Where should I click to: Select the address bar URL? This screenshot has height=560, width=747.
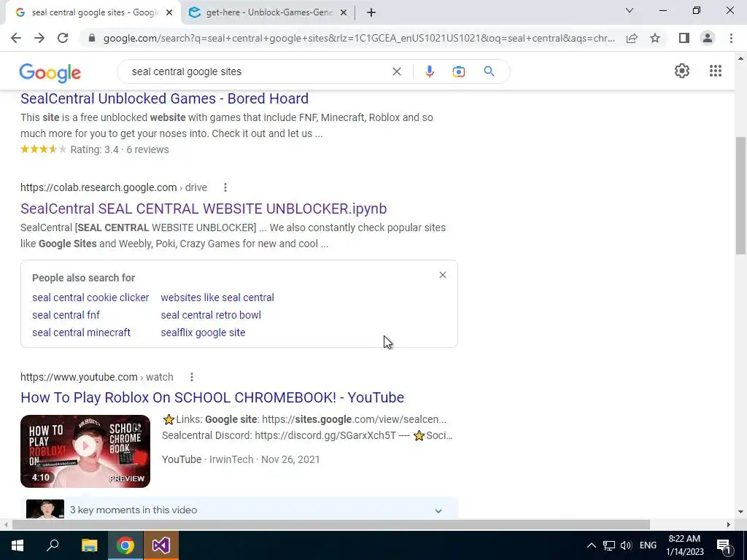tap(359, 38)
